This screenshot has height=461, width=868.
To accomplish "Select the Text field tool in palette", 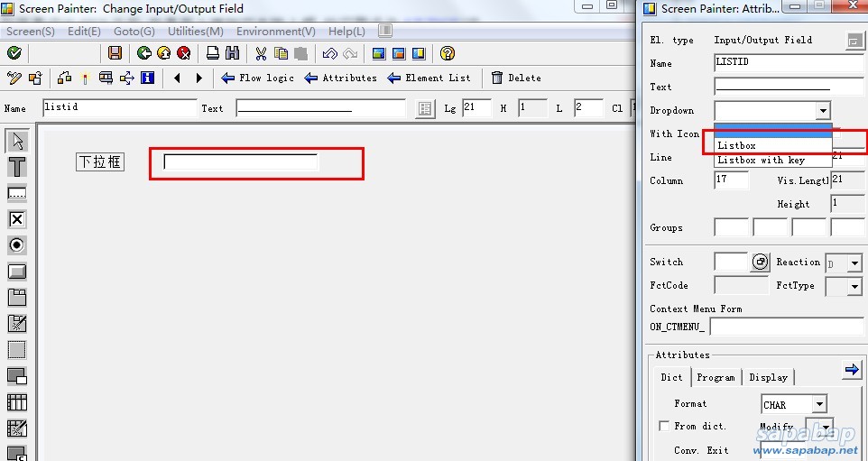I will click(16, 167).
